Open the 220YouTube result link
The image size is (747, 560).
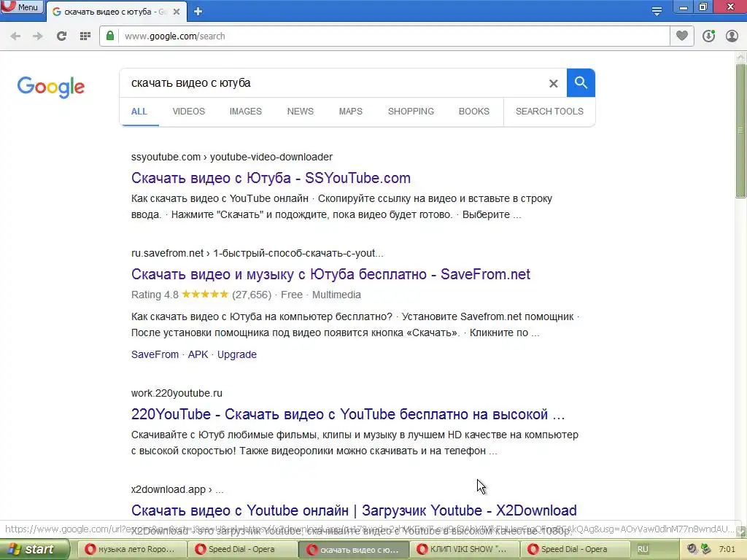[348, 414]
